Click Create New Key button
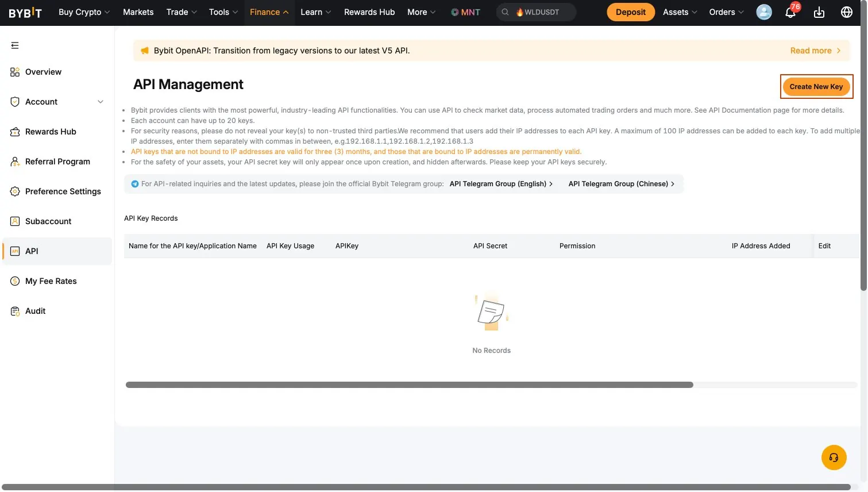The image size is (868, 492). coord(816,87)
